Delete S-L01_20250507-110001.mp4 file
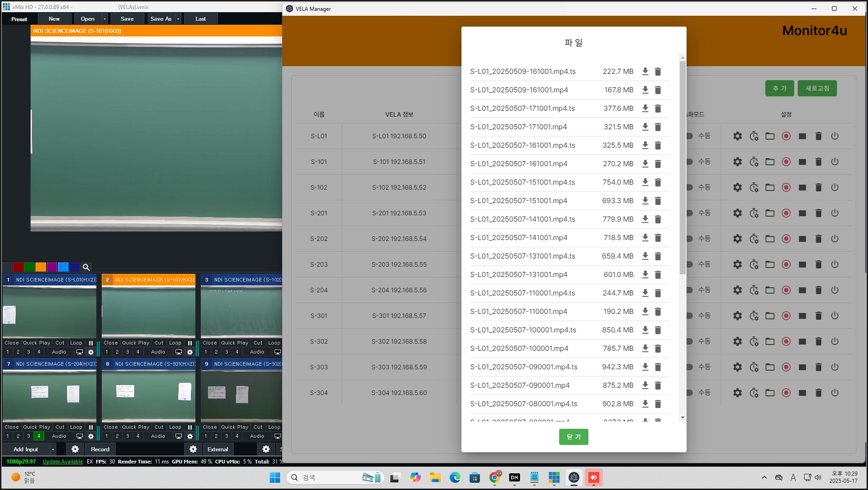This screenshot has width=868, height=490. point(658,312)
